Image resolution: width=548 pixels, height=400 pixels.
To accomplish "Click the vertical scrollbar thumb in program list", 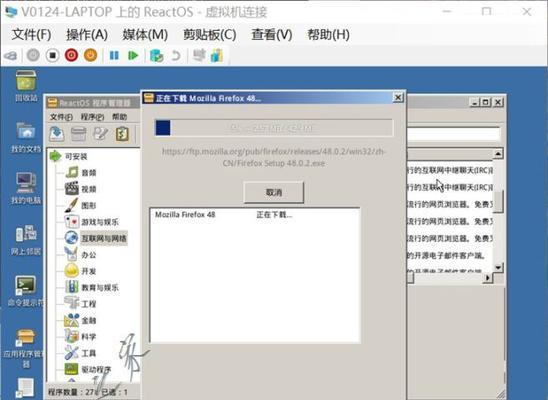I will click(x=498, y=202).
